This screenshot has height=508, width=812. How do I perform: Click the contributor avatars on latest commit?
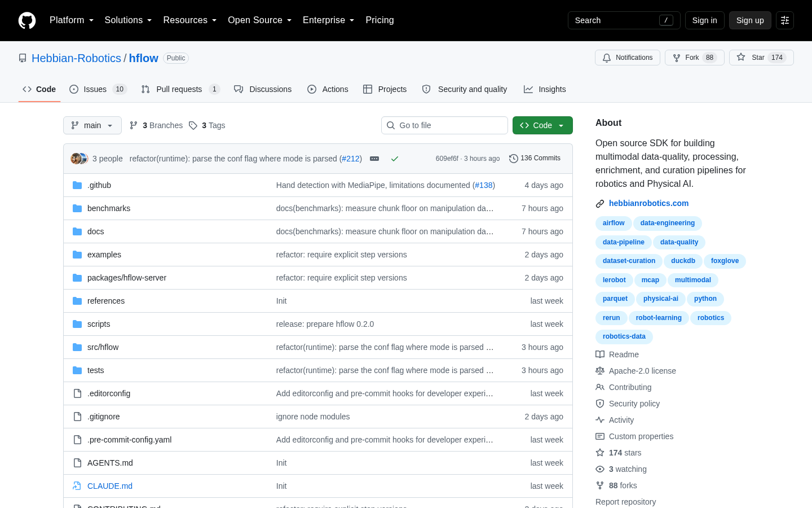coord(79,159)
